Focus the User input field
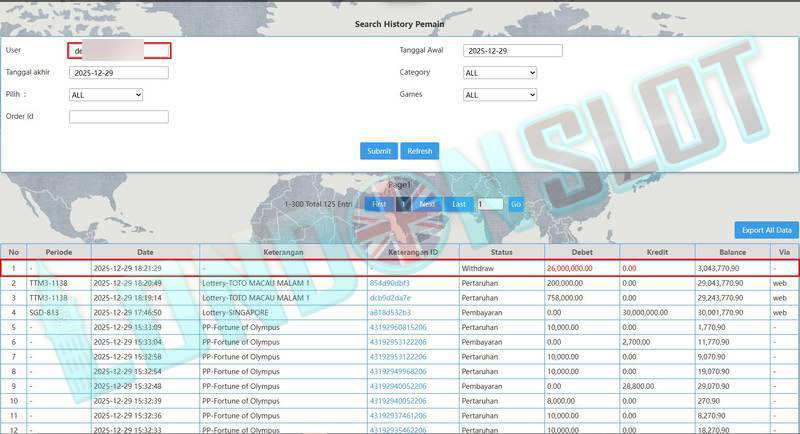The width and height of the screenshot is (800, 434). tap(119, 51)
